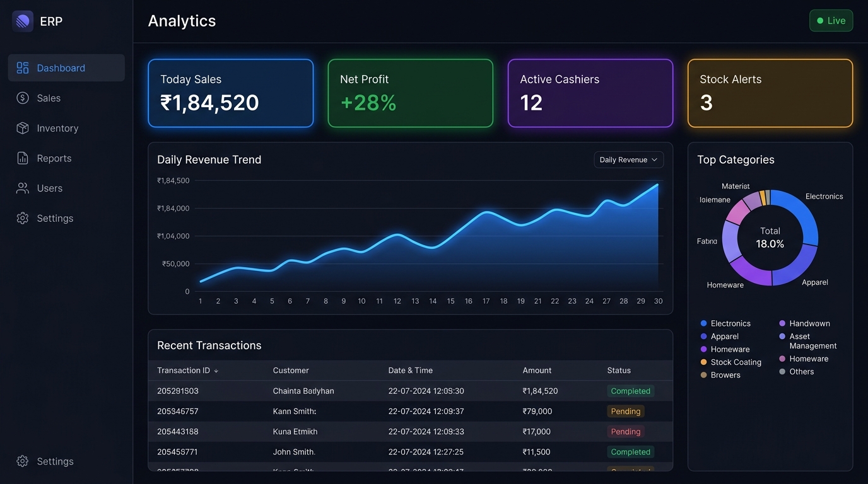Click the upper Settings gear icon

23,218
